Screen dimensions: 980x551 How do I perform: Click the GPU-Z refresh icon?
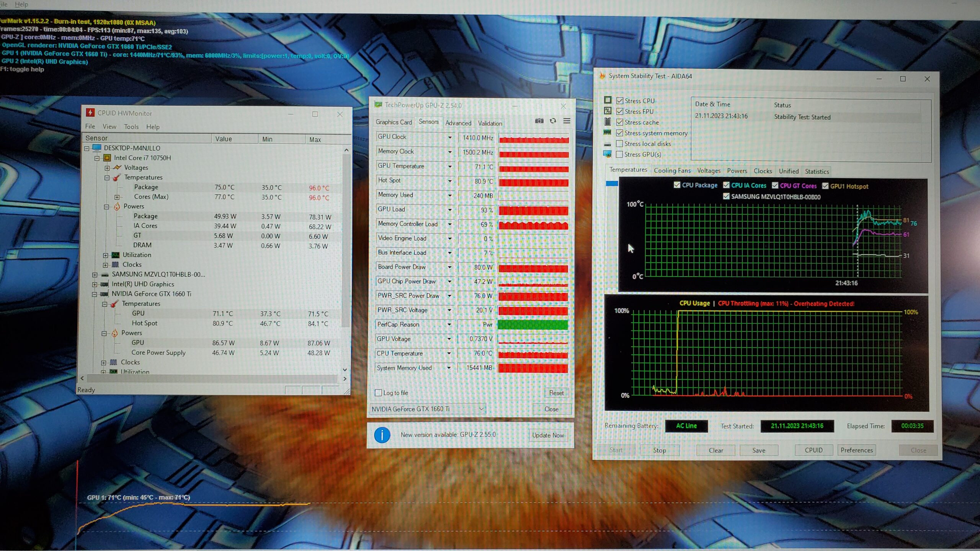553,121
